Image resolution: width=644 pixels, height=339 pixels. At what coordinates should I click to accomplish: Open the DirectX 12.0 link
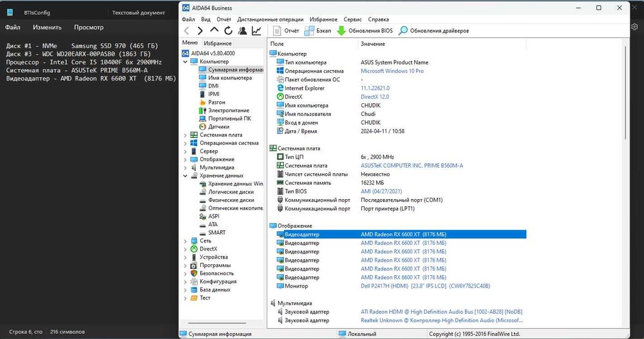(375, 97)
